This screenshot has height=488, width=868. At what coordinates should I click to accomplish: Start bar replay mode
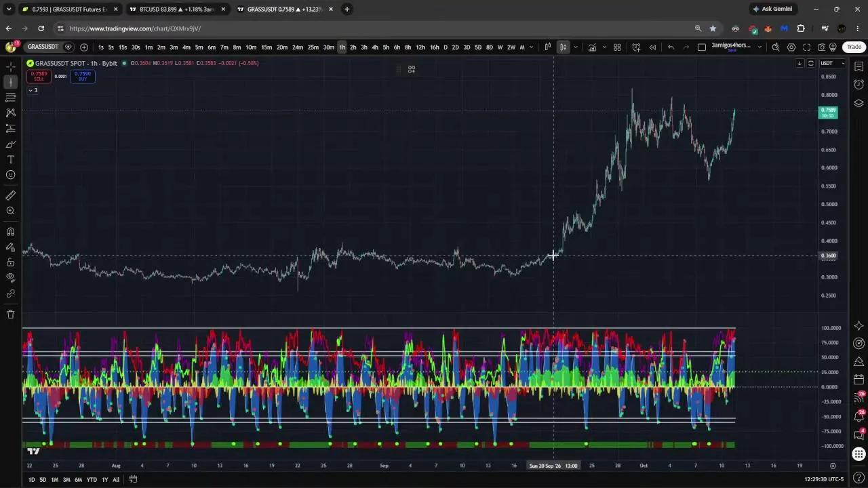tap(652, 47)
